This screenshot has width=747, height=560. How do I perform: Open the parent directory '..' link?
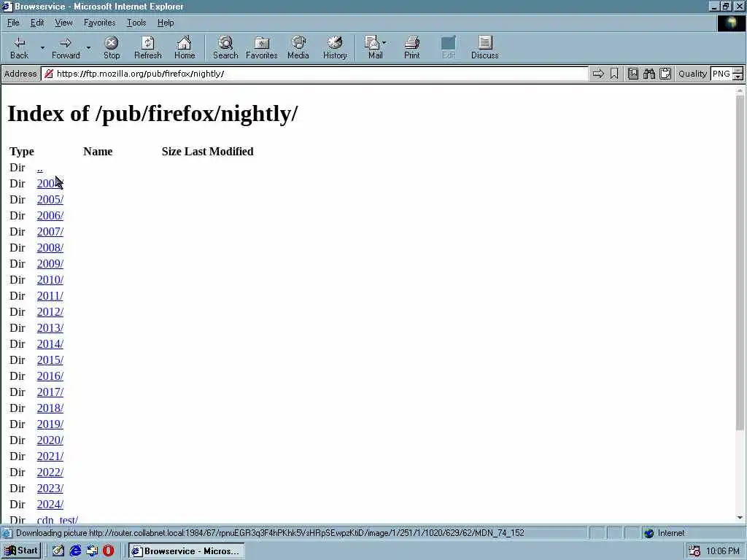click(x=40, y=168)
